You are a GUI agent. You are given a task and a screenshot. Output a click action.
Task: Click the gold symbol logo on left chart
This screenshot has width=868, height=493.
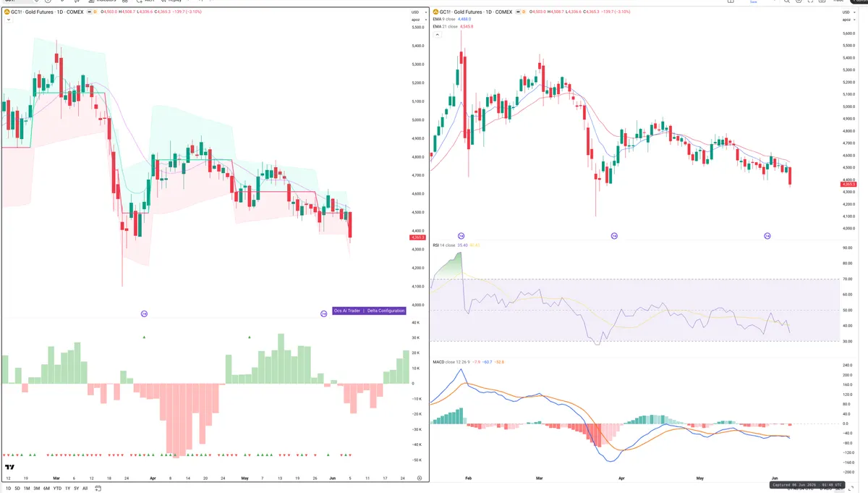point(6,12)
